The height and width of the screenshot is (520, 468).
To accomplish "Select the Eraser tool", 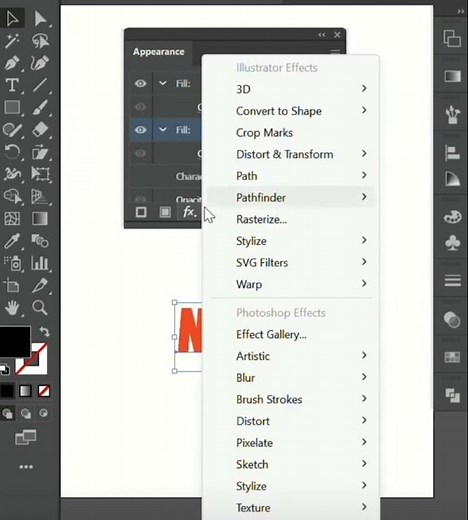I will pos(40,129).
